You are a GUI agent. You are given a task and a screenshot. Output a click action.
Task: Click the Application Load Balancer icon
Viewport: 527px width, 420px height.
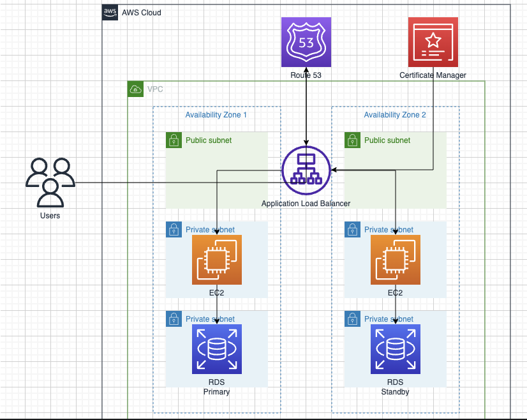pyautogui.click(x=306, y=170)
